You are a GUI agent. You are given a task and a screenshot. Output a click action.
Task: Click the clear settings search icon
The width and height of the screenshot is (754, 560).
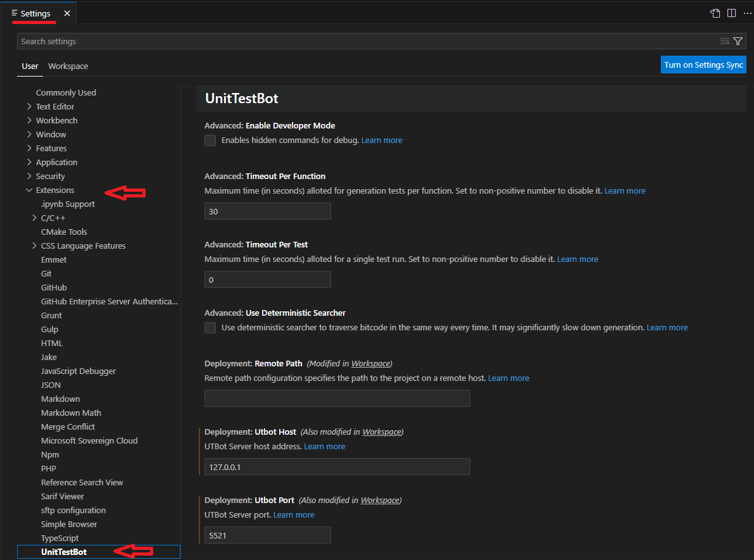pyautogui.click(x=725, y=42)
